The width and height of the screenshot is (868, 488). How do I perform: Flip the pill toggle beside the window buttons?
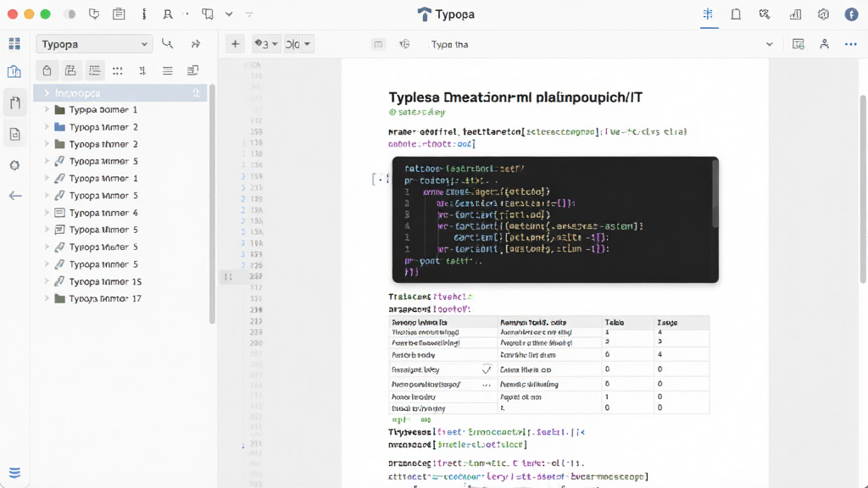click(70, 14)
